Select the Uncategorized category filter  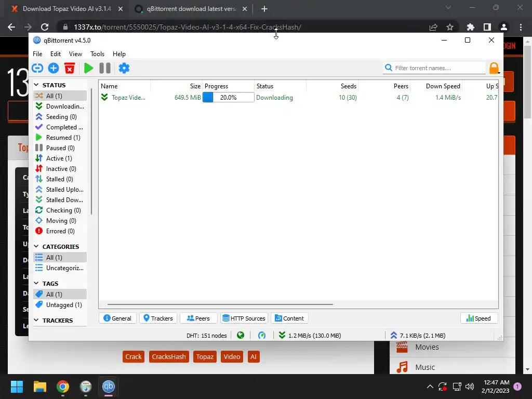click(60, 268)
